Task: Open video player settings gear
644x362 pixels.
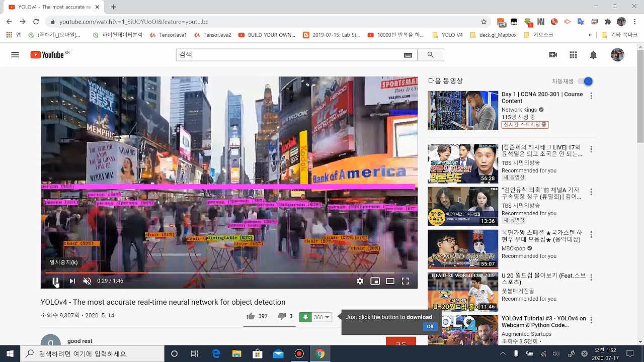Action: click(x=360, y=281)
